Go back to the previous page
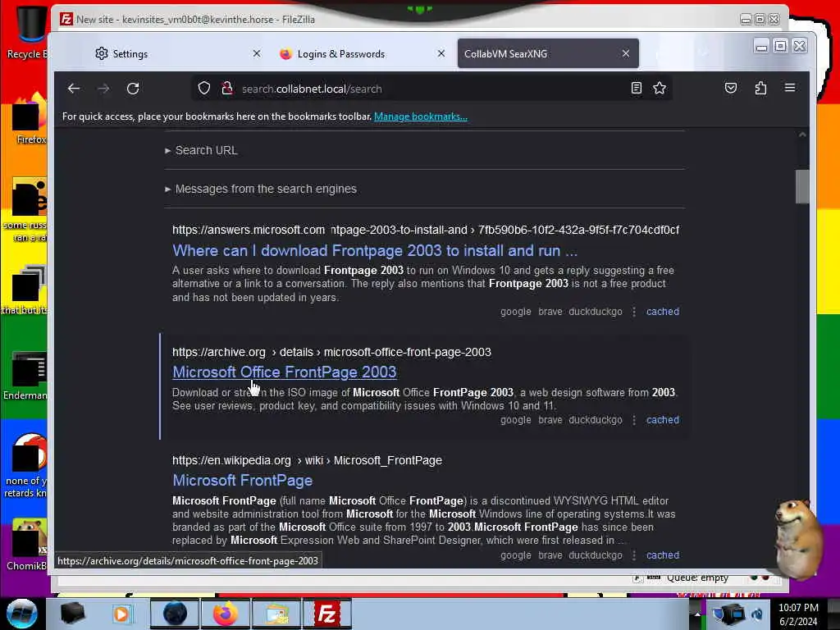The image size is (840, 630). coord(73,89)
